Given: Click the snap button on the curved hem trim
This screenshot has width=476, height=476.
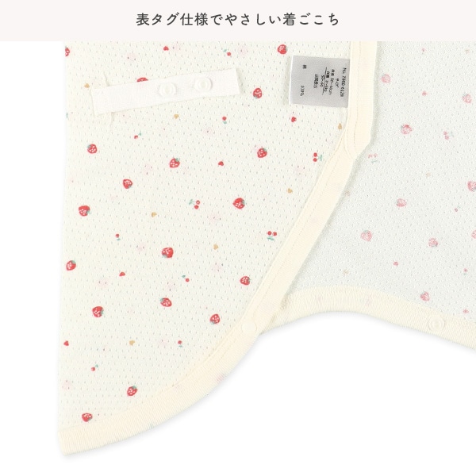Looking at the screenshot, I should pyautogui.click(x=249, y=327).
